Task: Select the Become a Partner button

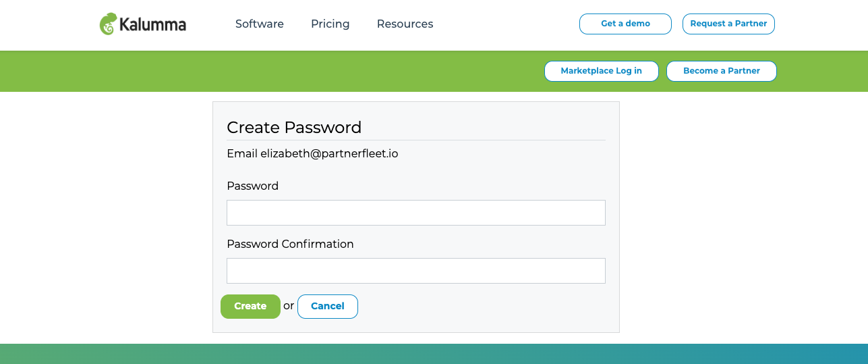Action: (x=722, y=71)
